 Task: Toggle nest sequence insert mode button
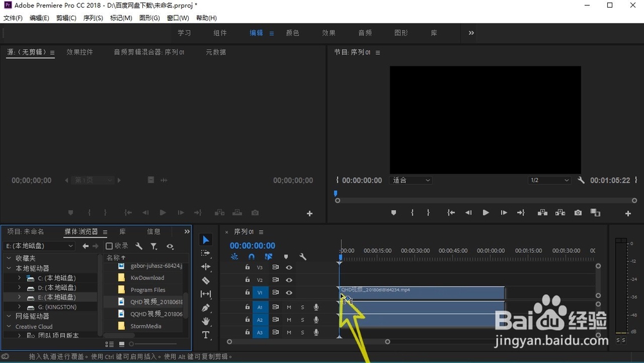(234, 257)
